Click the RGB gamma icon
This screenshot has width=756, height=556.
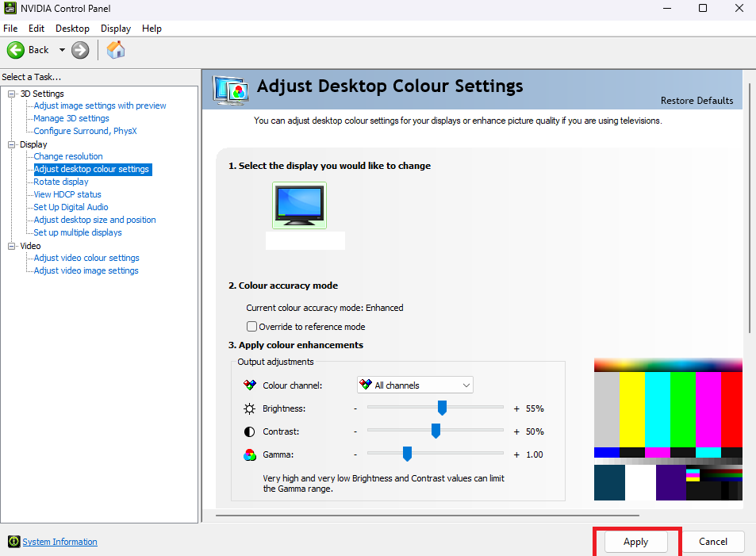click(250, 454)
